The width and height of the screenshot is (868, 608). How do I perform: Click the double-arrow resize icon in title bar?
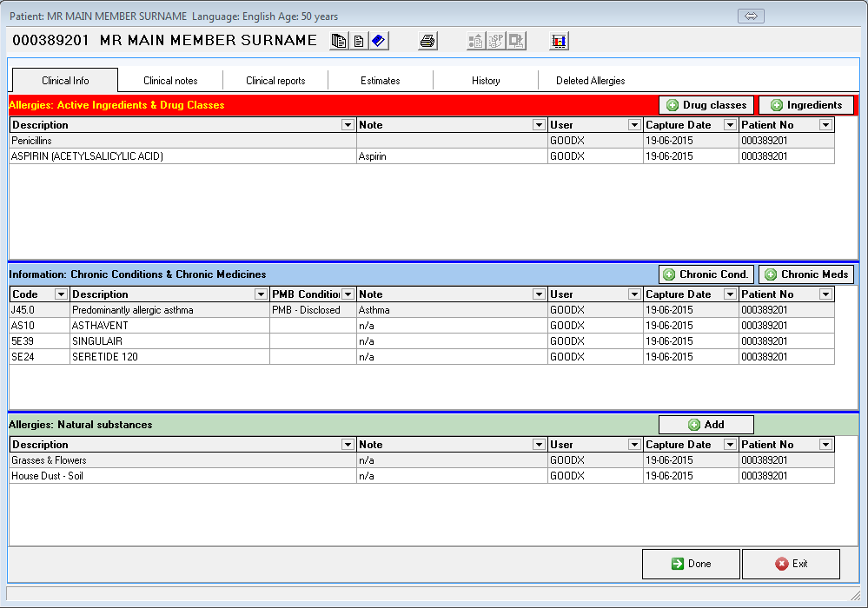pyautogui.click(x=750, y=17)
